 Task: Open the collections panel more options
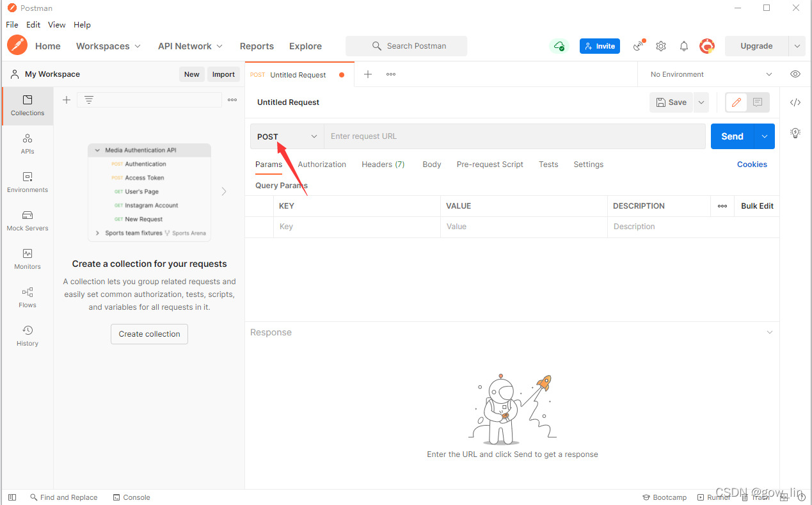coord(232,100)
